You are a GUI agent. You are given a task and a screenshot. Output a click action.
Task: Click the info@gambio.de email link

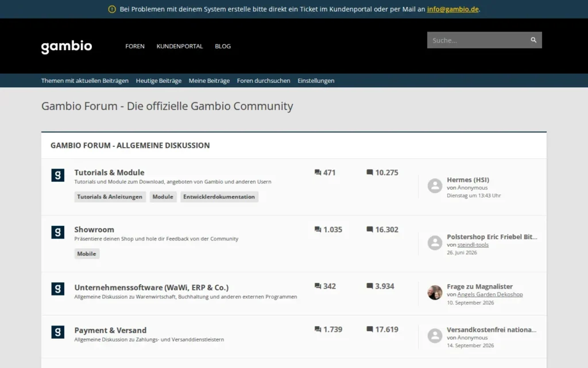(452, 9)
